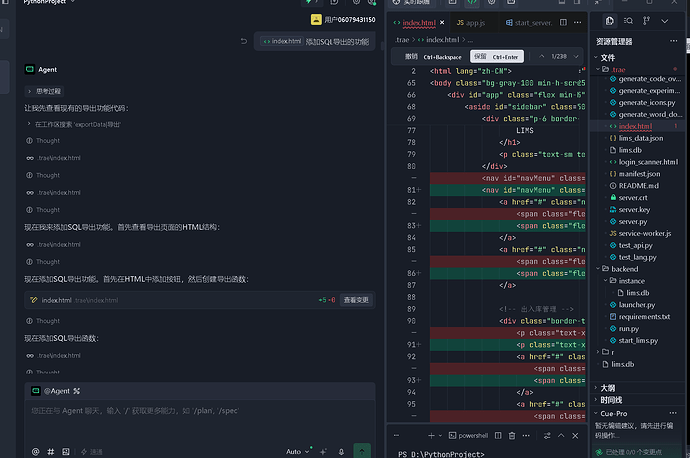Click the 保留 Ctrl+Enter keep button
Viewport: 690px width, 458px height.
coord(497,56)
